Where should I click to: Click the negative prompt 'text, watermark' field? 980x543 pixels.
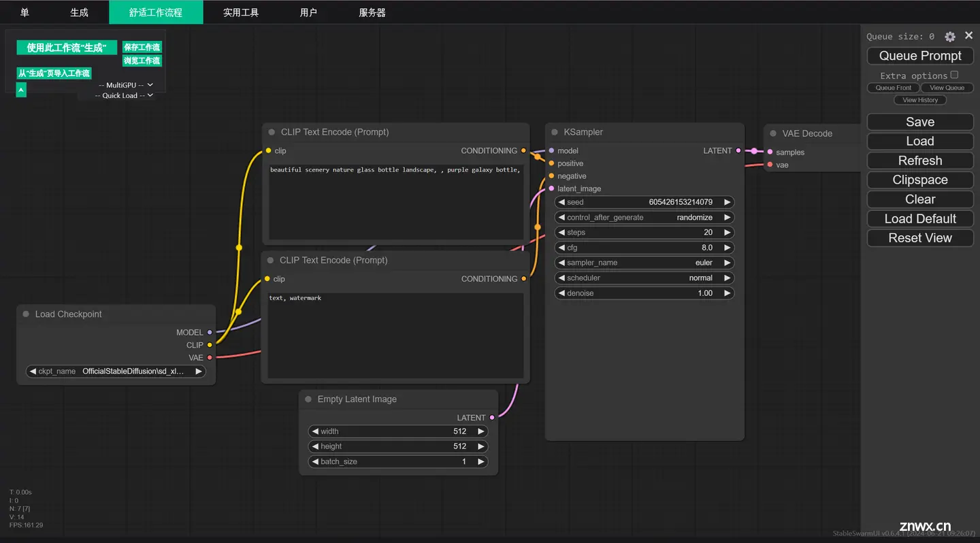pyautogui.click(x=396, y=335)
